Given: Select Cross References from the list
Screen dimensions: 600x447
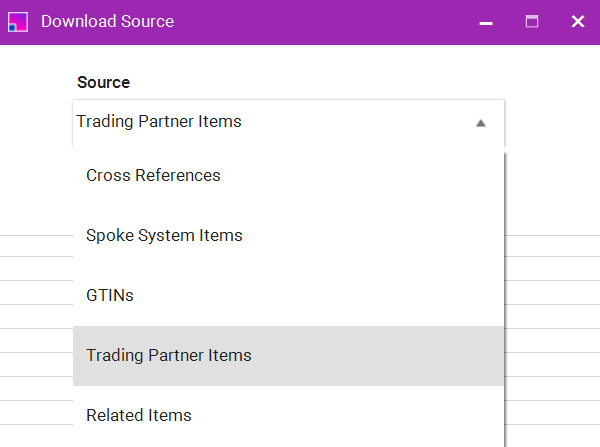Looking at the screenshot, I should (153, 175).
